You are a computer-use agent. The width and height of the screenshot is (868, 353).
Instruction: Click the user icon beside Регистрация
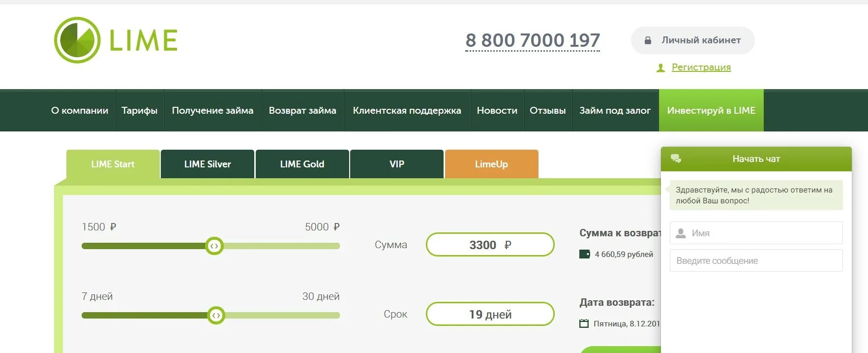tap(660, 67)
